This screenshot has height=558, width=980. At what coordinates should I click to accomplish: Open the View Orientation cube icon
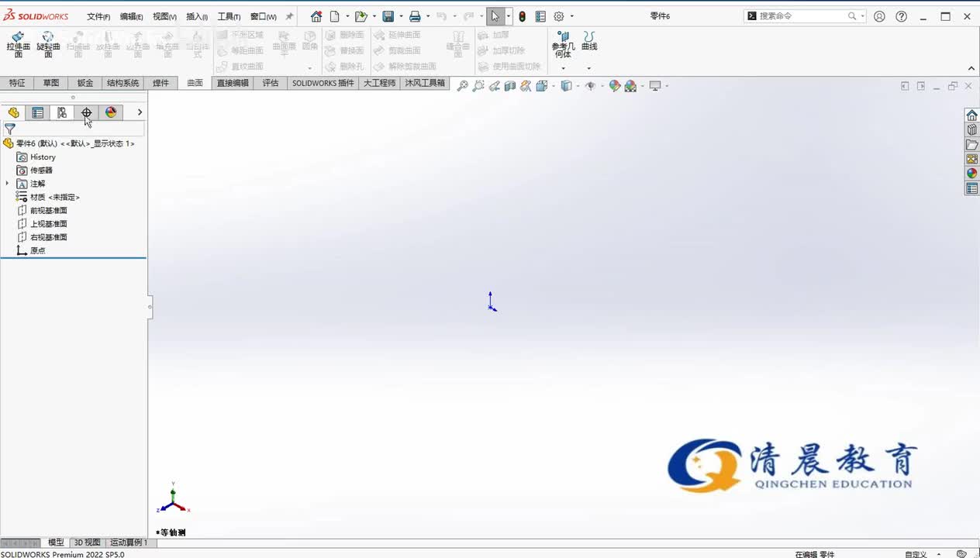541,86
